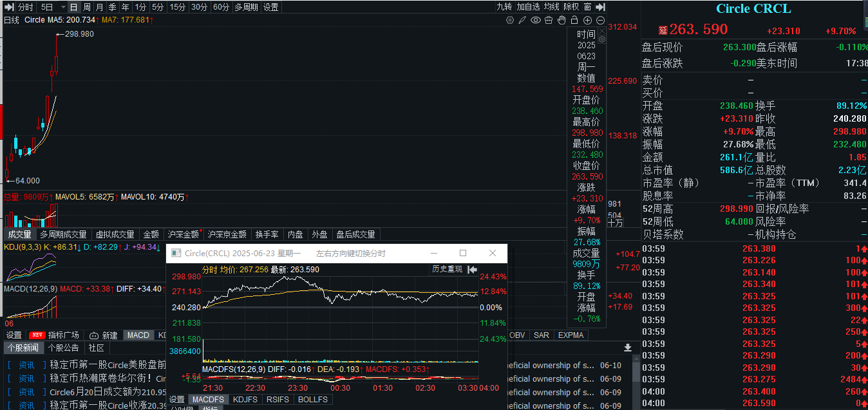Select RSIFS tab in popup window
Viewport: 868px width, 410px height.
278,400
